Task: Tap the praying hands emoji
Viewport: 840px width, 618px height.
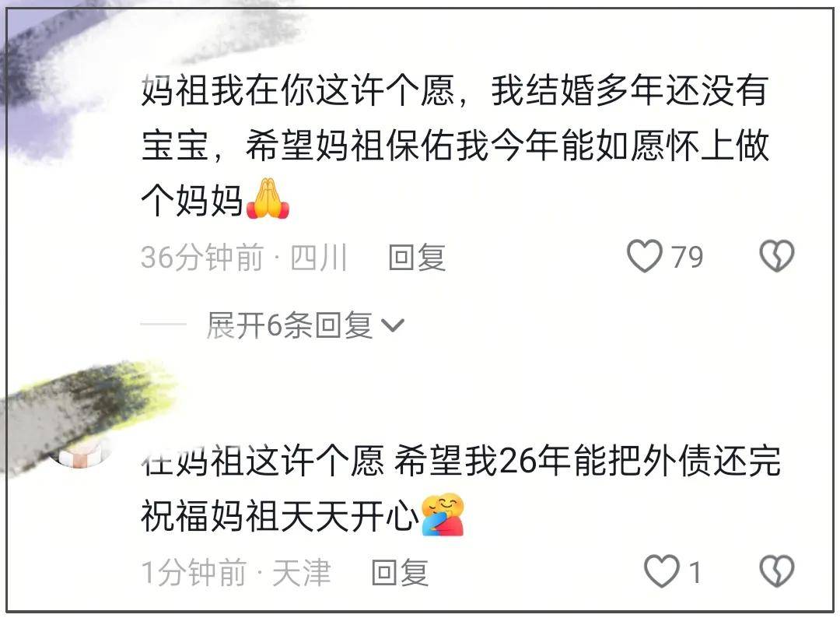Action: (268, 198)
